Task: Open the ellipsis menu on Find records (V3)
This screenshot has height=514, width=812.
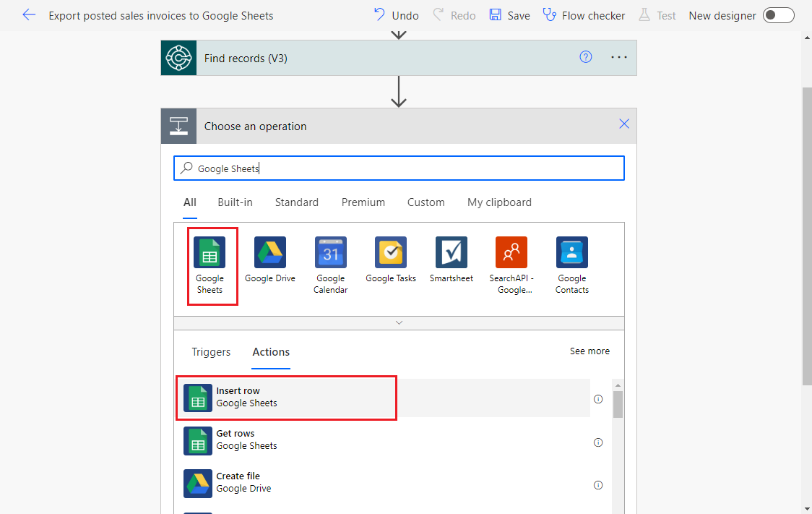Action: click(618, 57)
